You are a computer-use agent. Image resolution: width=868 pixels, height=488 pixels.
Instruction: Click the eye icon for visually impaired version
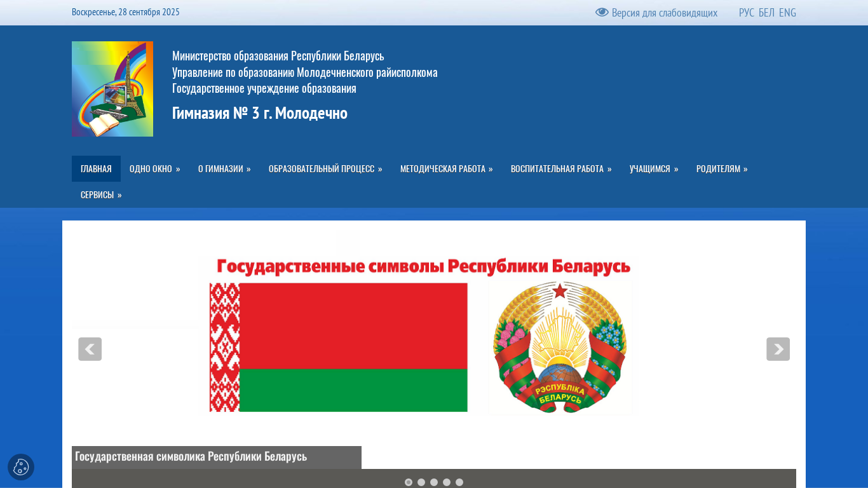602,12
